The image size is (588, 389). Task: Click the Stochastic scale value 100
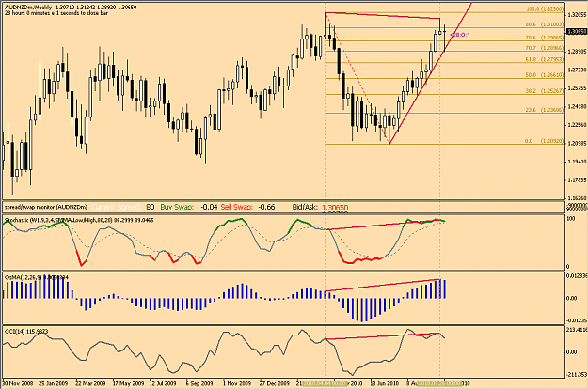[x=570, y=219]
